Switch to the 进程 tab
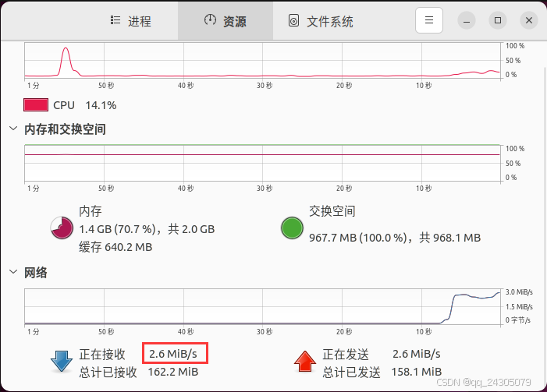 [x=131, y=21]
